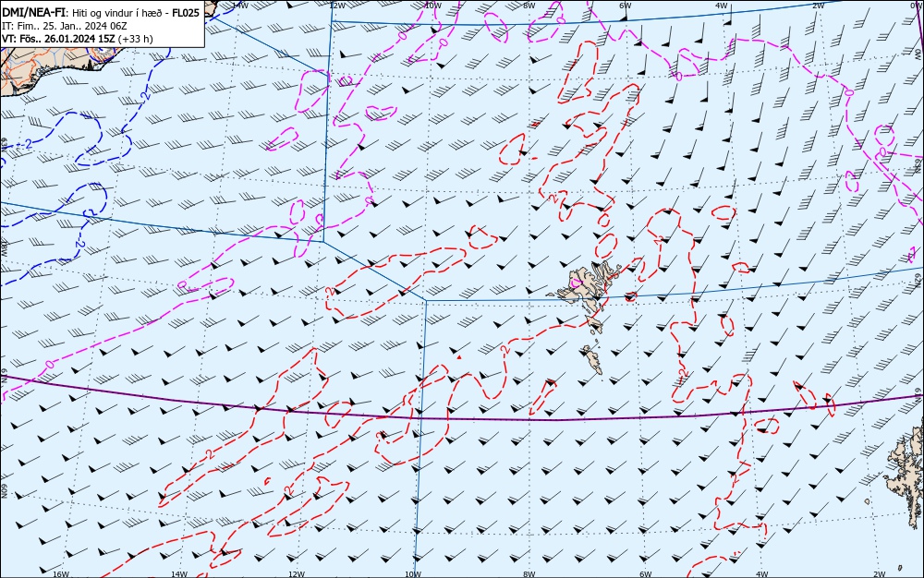
Task: Click the '2W' longitude label on bottom edge
Action: [x=880, y=574]
